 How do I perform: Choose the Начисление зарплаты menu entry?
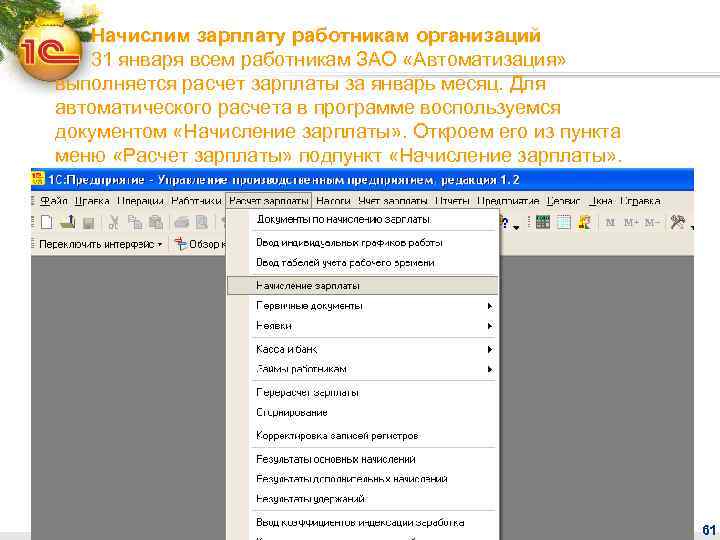[363, 286]
